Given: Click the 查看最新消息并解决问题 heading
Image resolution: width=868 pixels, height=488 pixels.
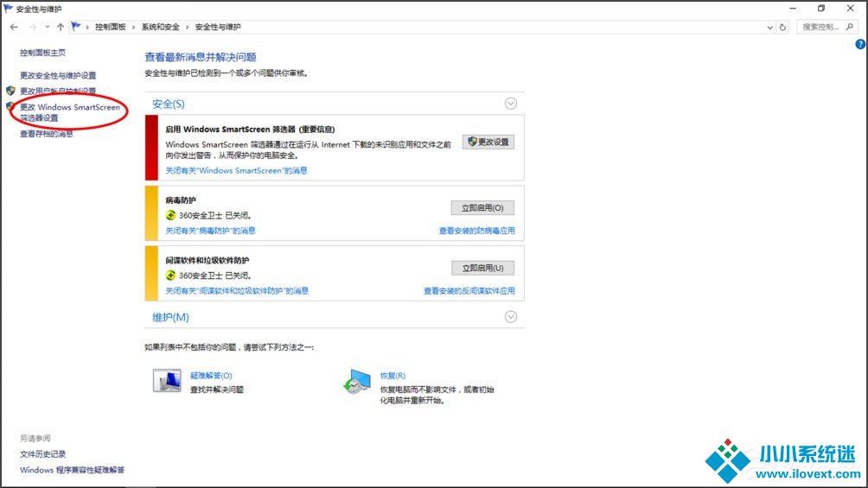Looking at the screenshot, I should click(x=201, y=57).
